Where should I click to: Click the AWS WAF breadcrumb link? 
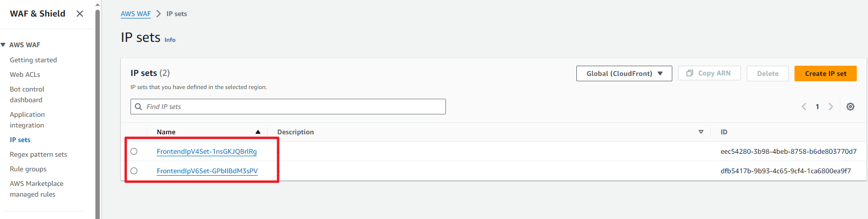click(136, 14)
